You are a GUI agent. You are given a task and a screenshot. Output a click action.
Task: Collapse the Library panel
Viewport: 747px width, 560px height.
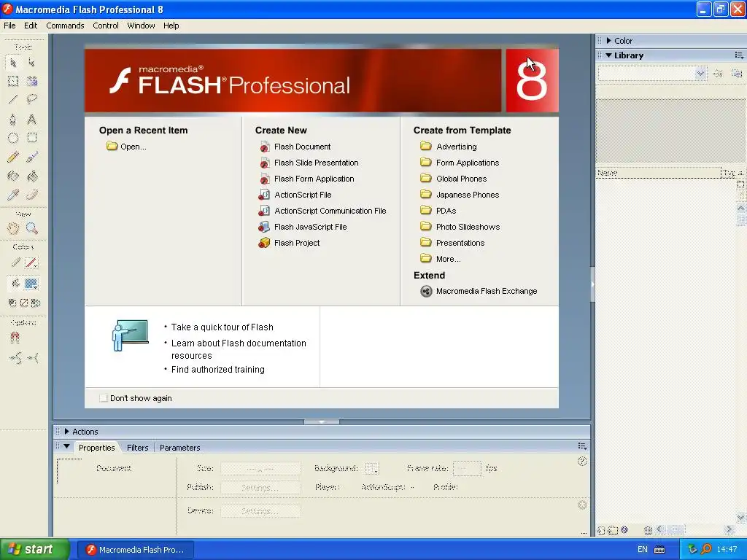(609, 55)
